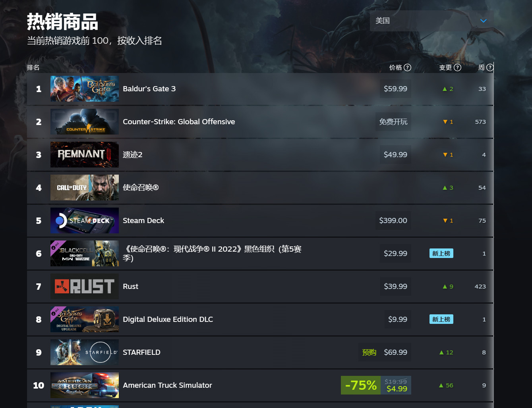This screenshot has width=532, height=408.
Task: Open Baldur's Gate 3 thumbnail
Action: [x=85, y=89]
